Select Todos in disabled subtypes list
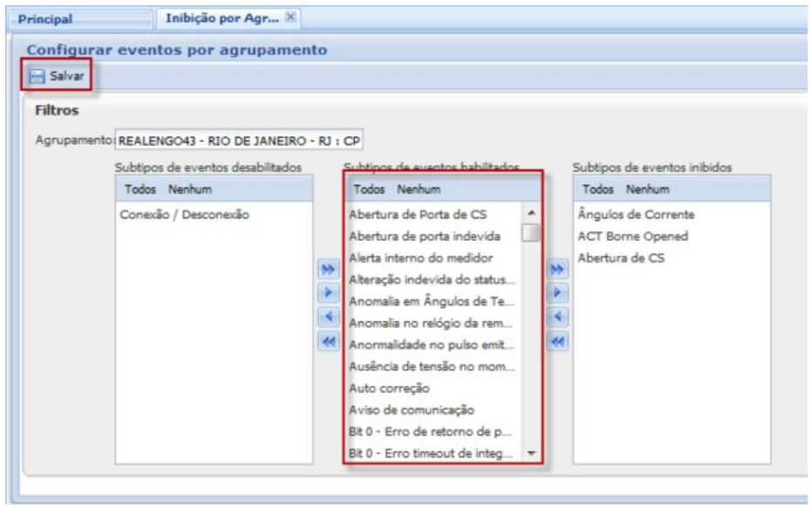Screen dimensions: 812x508 (x=140, y=189)
